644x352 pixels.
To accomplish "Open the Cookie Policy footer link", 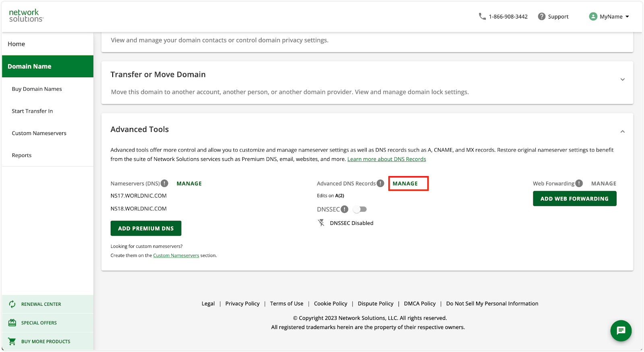I will (x=330, y=304).
